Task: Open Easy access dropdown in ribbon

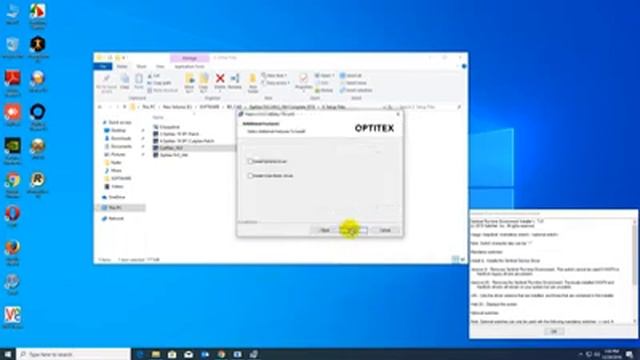Action: coord(275,83)
